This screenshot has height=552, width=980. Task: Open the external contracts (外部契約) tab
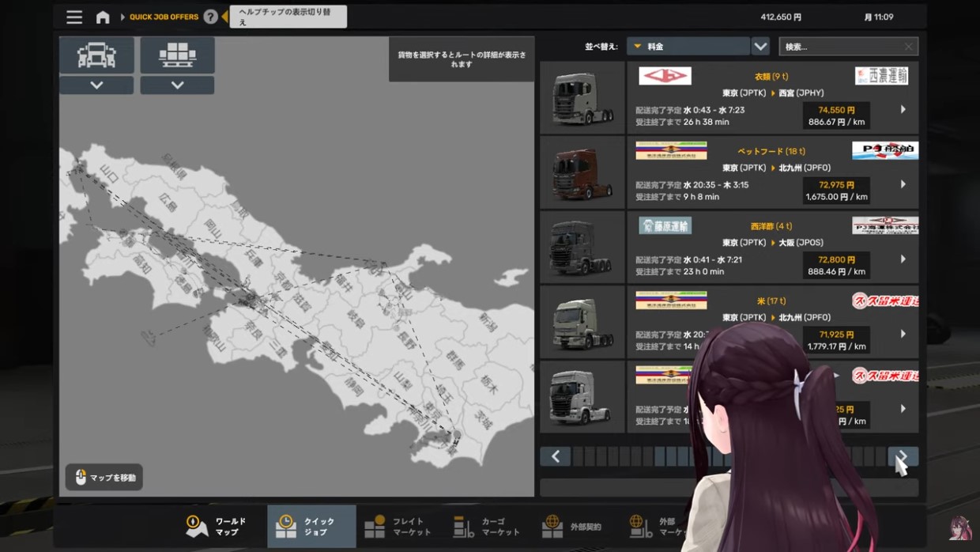click(575, 527)
